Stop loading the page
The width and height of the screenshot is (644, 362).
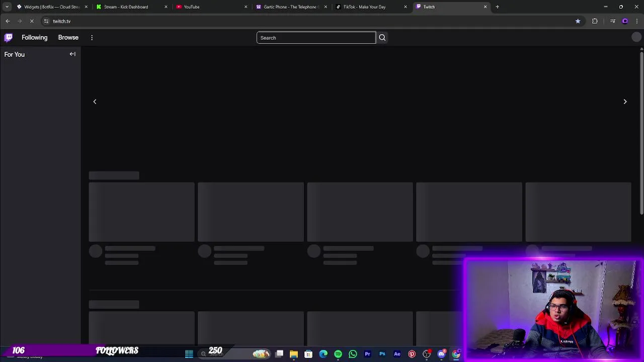pos(32,21)
